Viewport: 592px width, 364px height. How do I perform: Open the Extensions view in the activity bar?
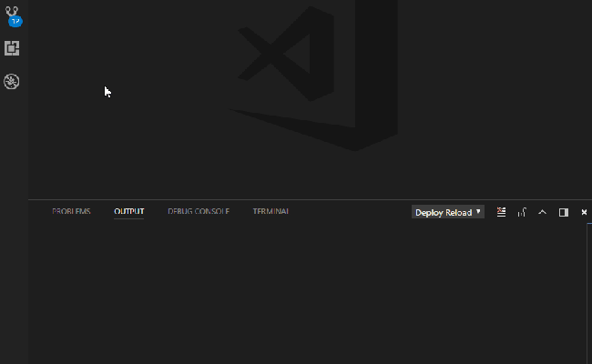click(12, 48)
